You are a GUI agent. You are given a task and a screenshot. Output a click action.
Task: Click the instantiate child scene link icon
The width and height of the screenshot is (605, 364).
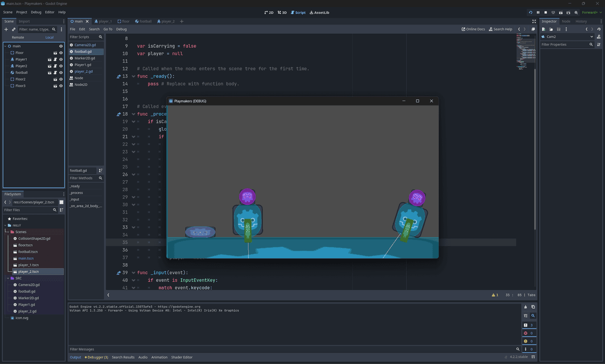click(x=14, y=29)
